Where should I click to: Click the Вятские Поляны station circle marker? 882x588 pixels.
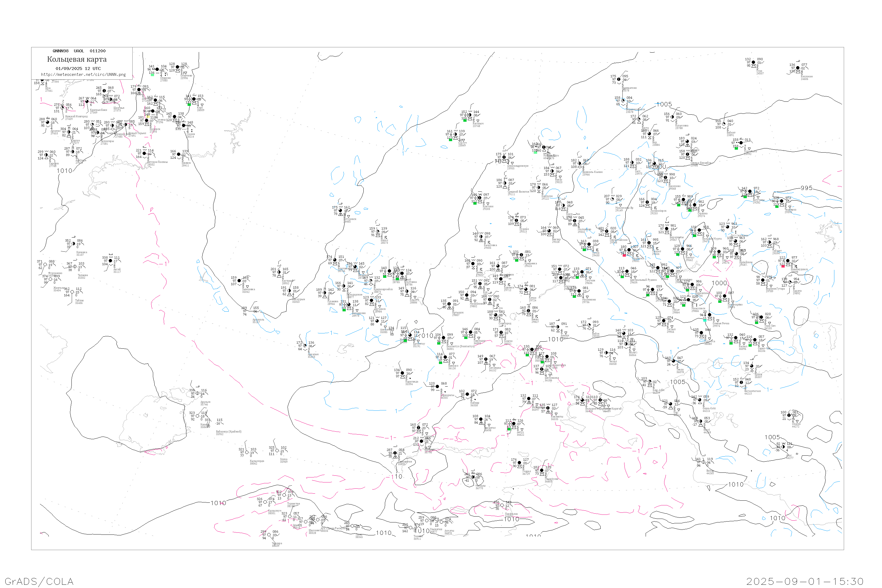point(144,153)
